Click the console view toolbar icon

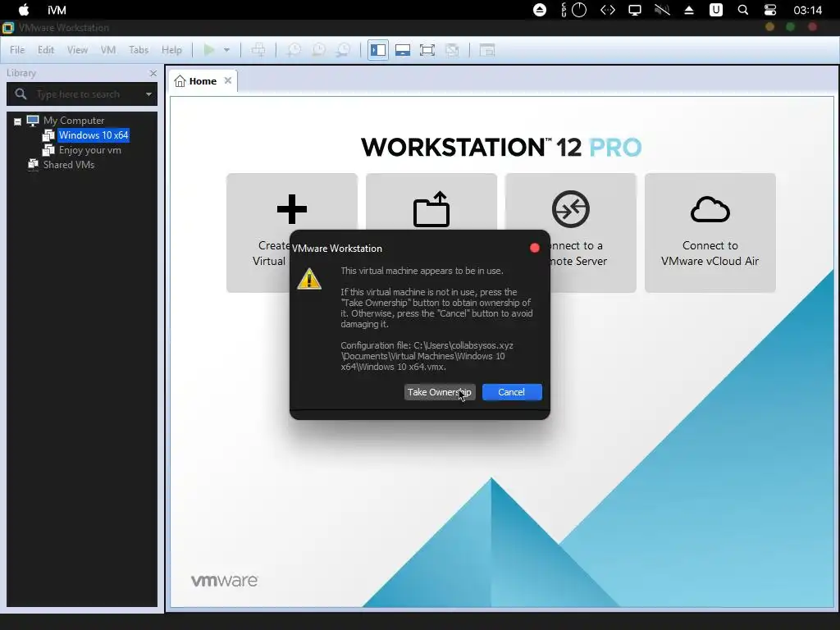[x=486, y=50]
